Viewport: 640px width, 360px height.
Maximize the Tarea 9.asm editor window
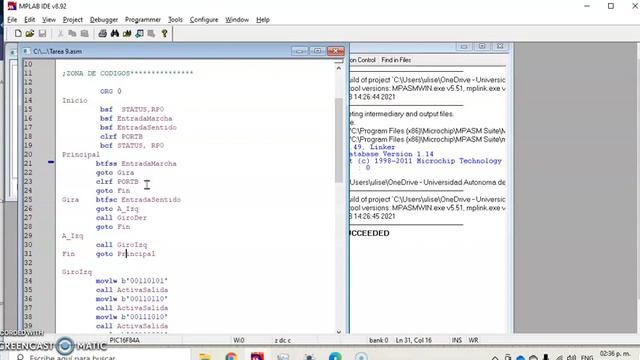tap(318, 51)
